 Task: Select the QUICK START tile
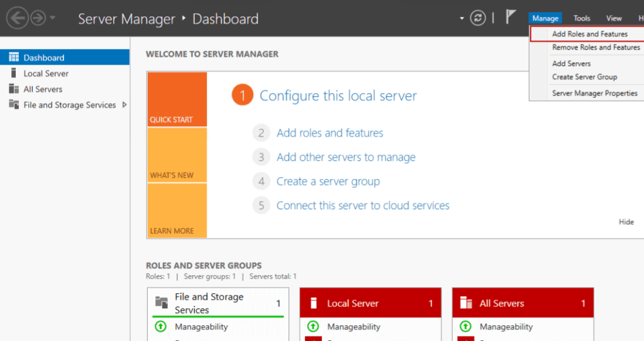(177, 99)
